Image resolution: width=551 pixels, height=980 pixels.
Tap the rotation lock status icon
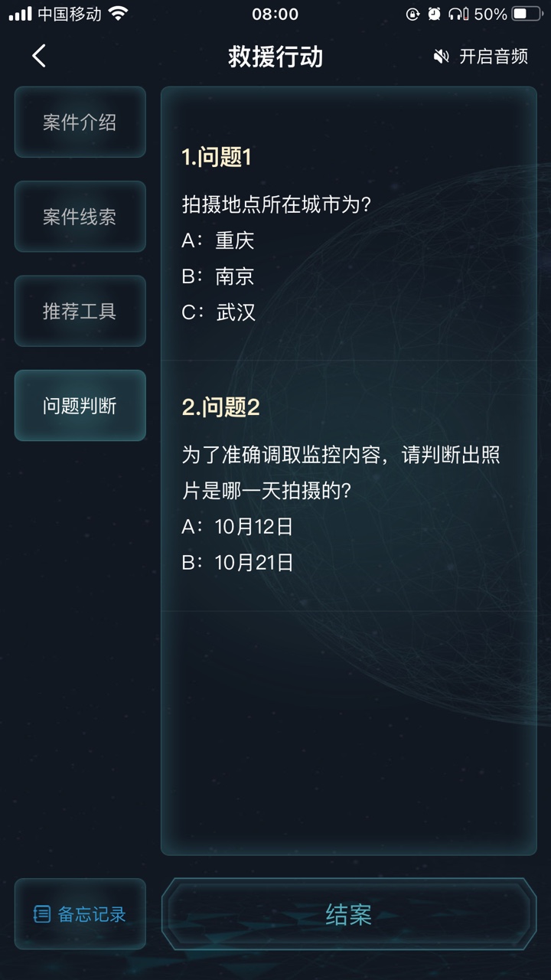412,14
